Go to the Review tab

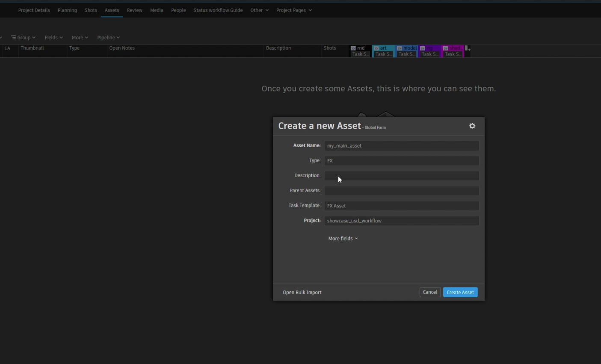coord(135,10)
